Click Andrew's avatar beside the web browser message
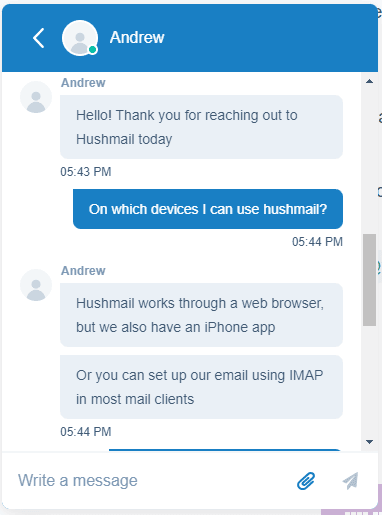This screenshot has height=515, width=382. (36, 285)
